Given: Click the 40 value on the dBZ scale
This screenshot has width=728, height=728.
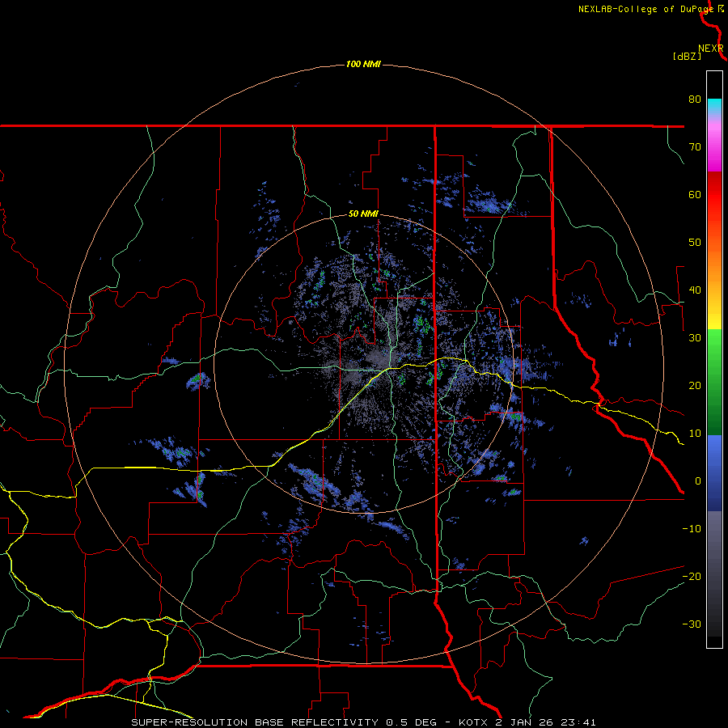Looking at the screenshot, I should (695, 290).
